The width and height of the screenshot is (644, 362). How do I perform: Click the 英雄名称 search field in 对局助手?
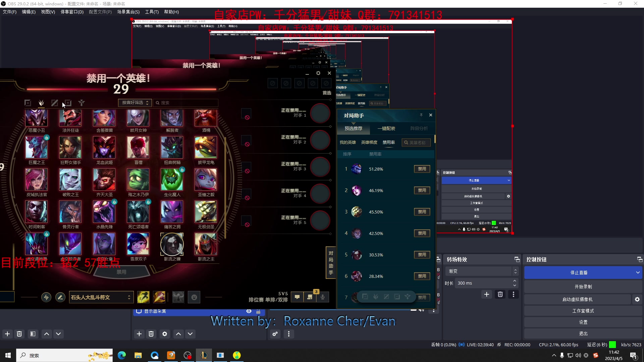[416, 142]
